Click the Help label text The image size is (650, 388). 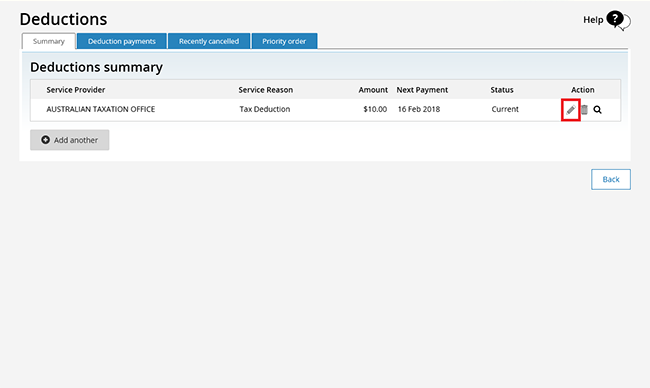tap(593, 20)
